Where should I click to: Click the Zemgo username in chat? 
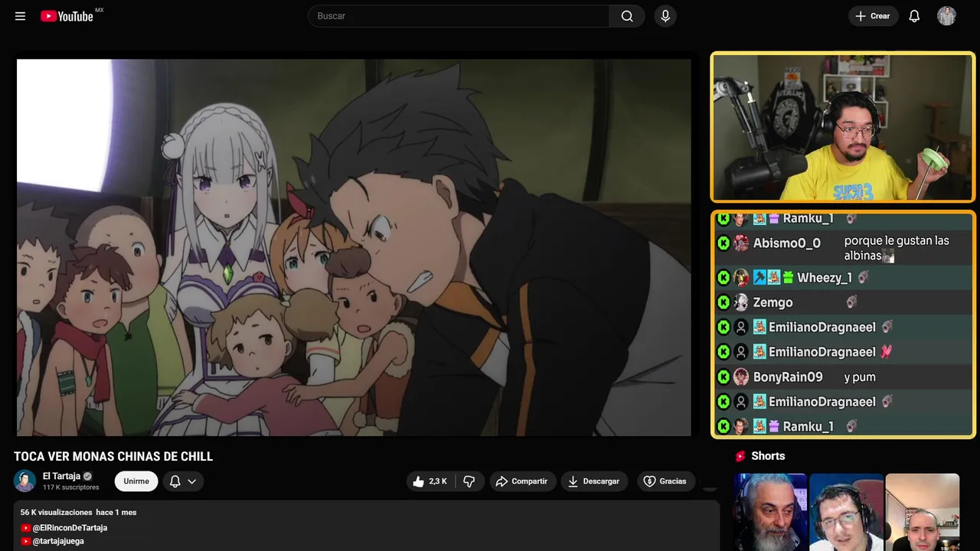(x=773, y=302)
